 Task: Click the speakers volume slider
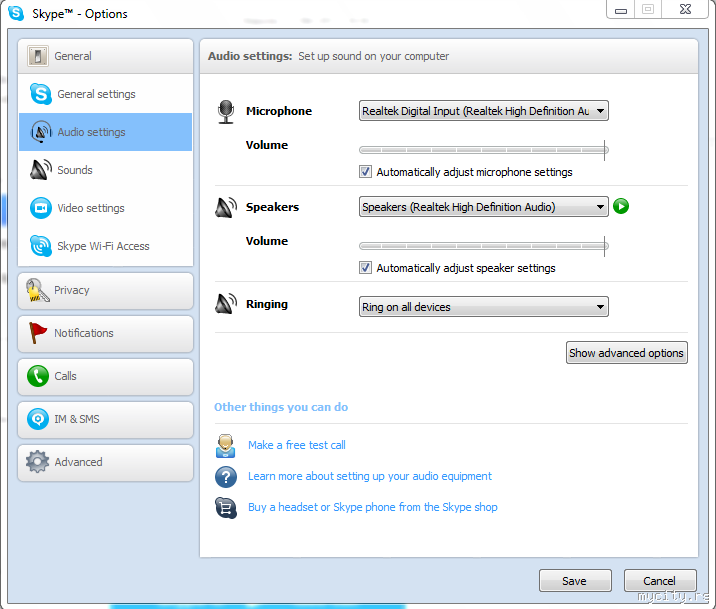click(484, 246)
